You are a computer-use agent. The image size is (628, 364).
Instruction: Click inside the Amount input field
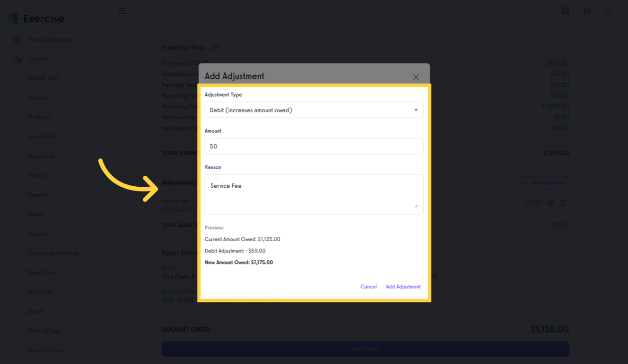coord(314,146)
